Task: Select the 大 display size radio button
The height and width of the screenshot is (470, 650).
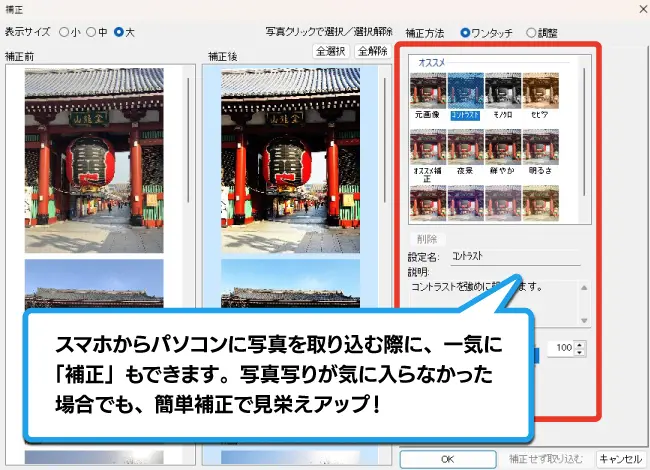Action: tap(119, 32)
